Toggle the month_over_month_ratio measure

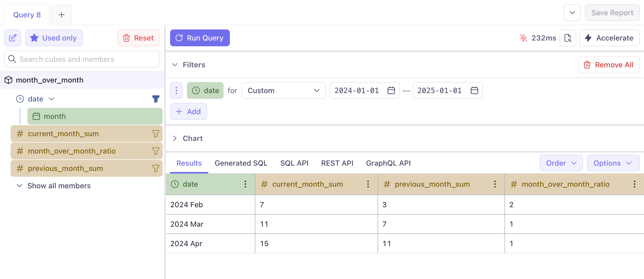coord(86,151)
